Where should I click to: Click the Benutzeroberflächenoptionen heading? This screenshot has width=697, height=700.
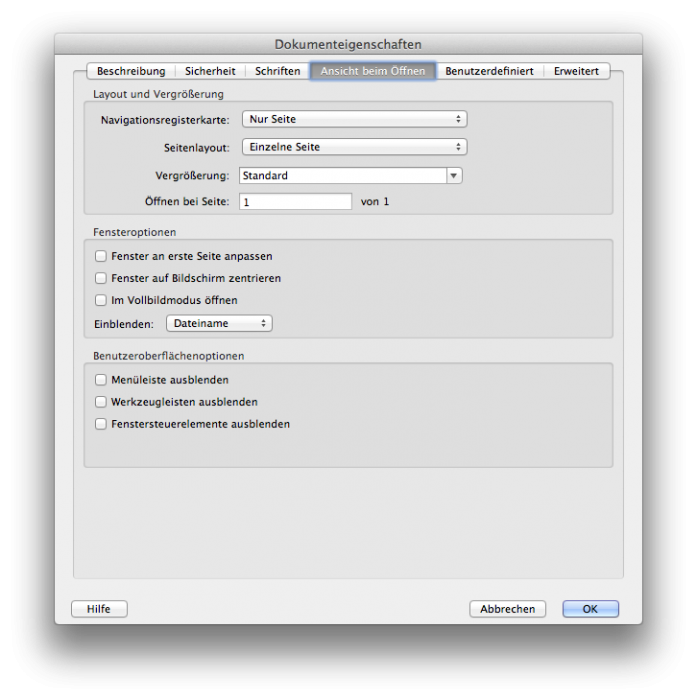click(168, 356)
